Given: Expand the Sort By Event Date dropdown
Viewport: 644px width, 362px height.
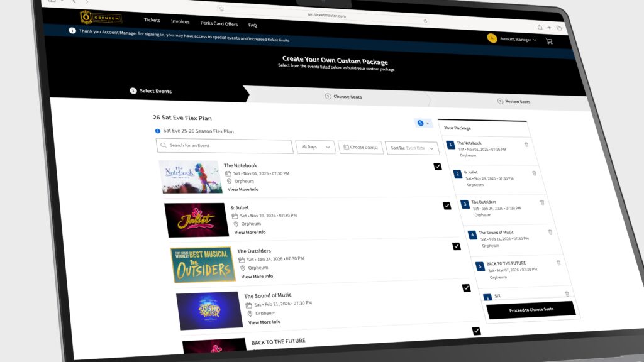Looking at the screenshot, I should 412,148.
